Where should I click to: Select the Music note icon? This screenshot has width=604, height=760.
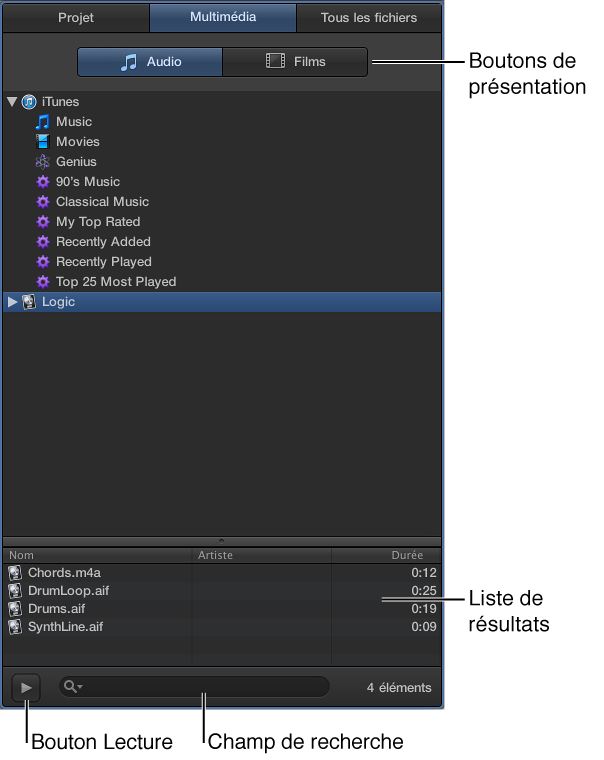[43, 122]
